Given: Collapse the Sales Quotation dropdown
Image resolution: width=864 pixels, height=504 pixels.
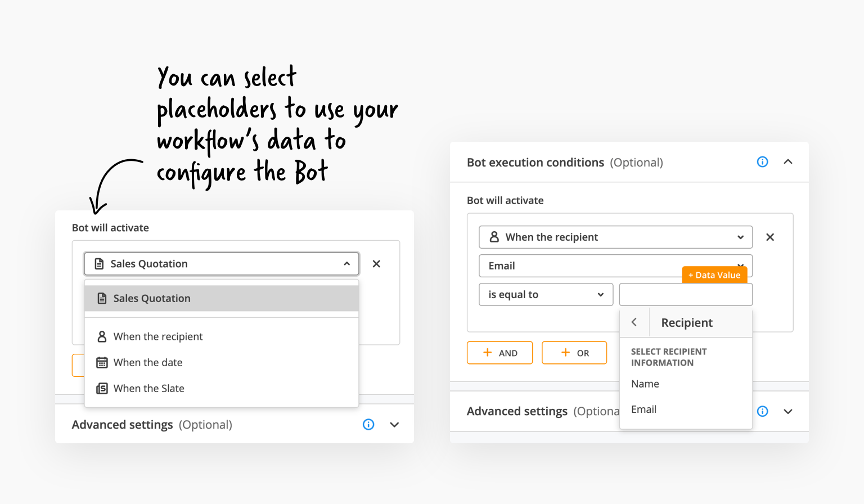Looking at the screenshot, I should [346, 263].
